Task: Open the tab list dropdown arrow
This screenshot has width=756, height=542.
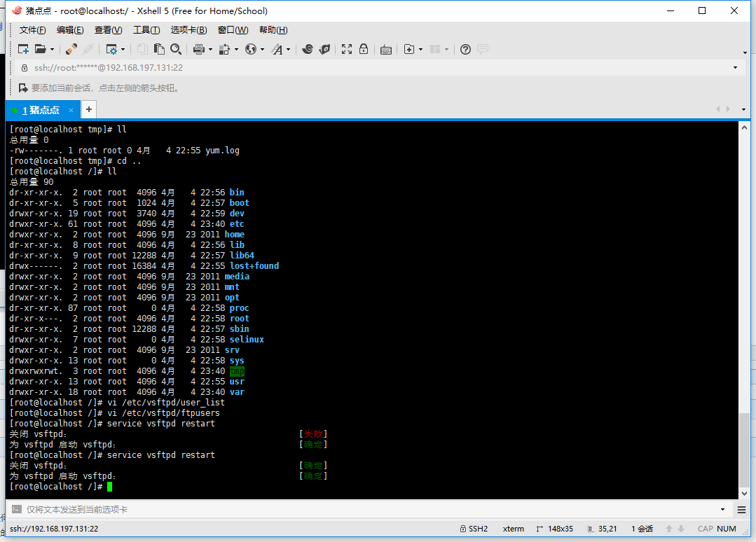Action: pos(743,109)
